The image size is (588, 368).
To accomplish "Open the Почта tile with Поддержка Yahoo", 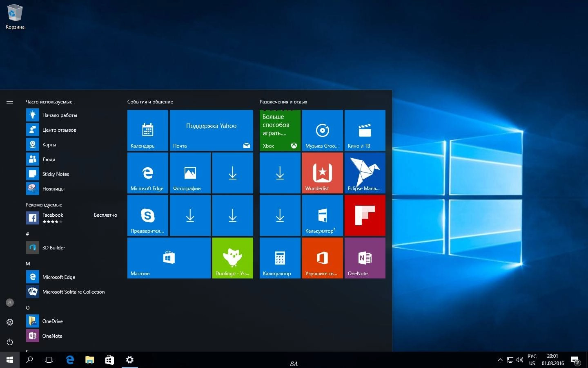I will [212, 130].
